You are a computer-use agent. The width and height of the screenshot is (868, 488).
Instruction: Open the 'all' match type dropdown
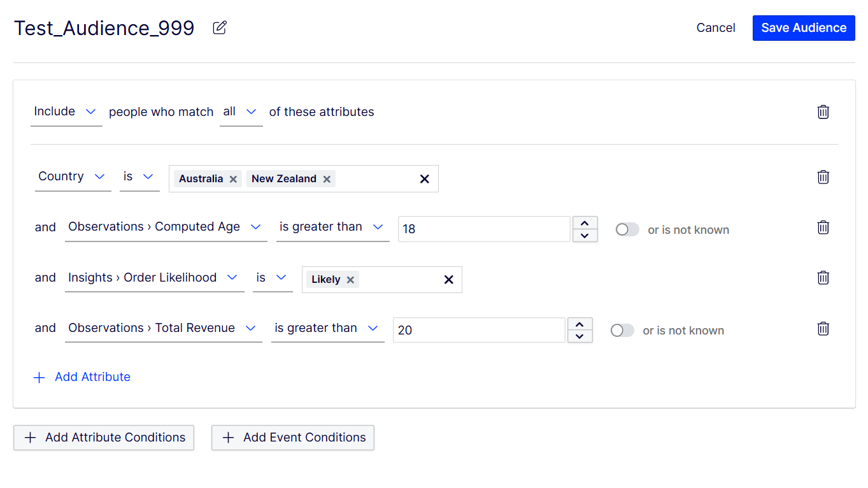point(241,111)
